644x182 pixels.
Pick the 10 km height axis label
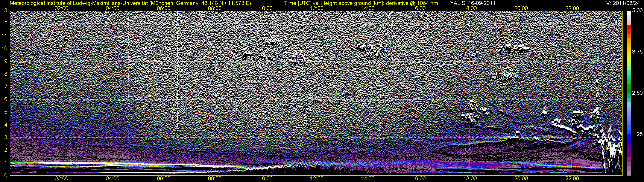pyautogui.click(x=5, y=49)
